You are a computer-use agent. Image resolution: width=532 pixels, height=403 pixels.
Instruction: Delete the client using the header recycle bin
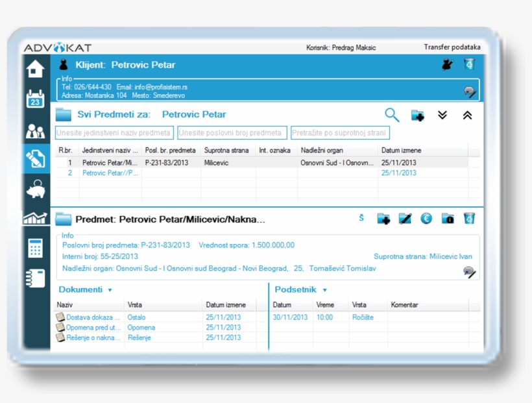pyautogui.click(x=469, y=64)
